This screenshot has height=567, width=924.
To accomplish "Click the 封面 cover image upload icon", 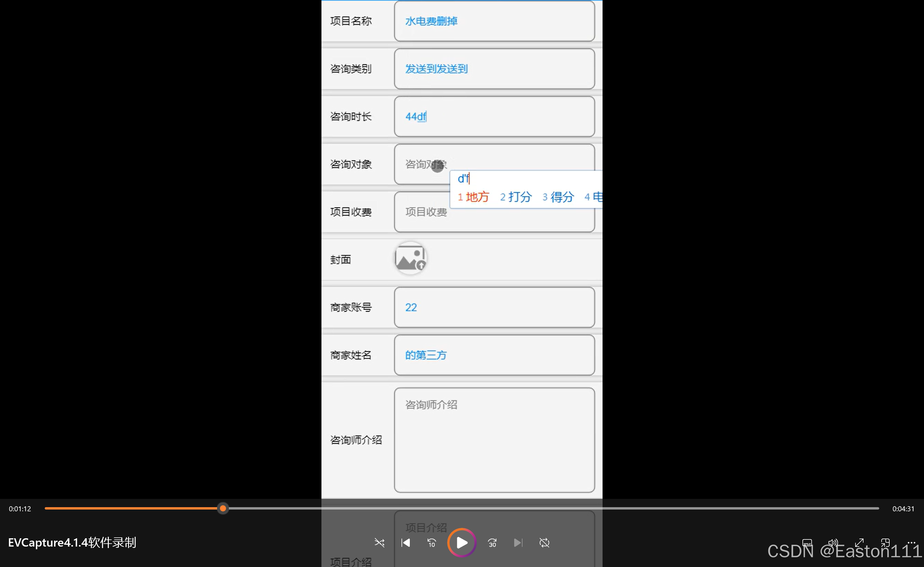I will pyautogui.click(x=410, y=258).
